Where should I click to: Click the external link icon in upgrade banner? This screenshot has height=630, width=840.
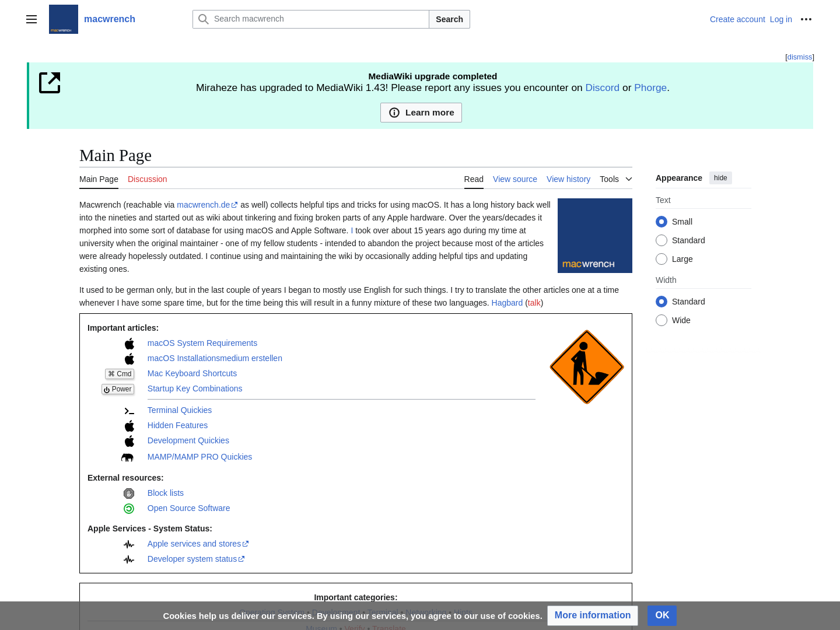50,83
